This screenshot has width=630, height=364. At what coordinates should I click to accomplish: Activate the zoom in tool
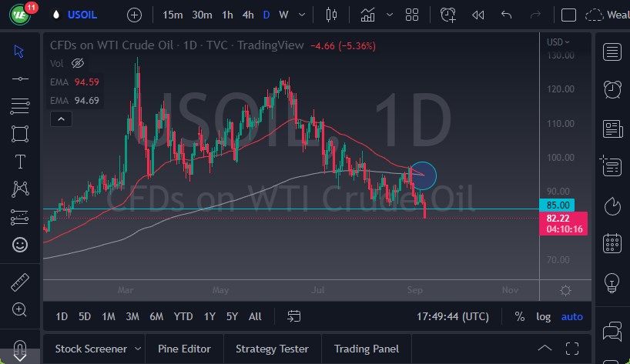pyautogui.click(x=20, y=309)
